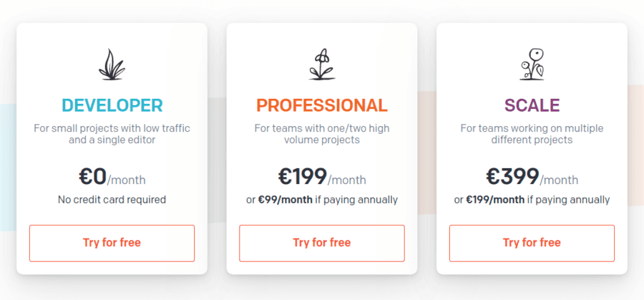Click Scale description about multiple different projects
The width and height of the screenshot is (644, 300).
[x=532, y=134]
